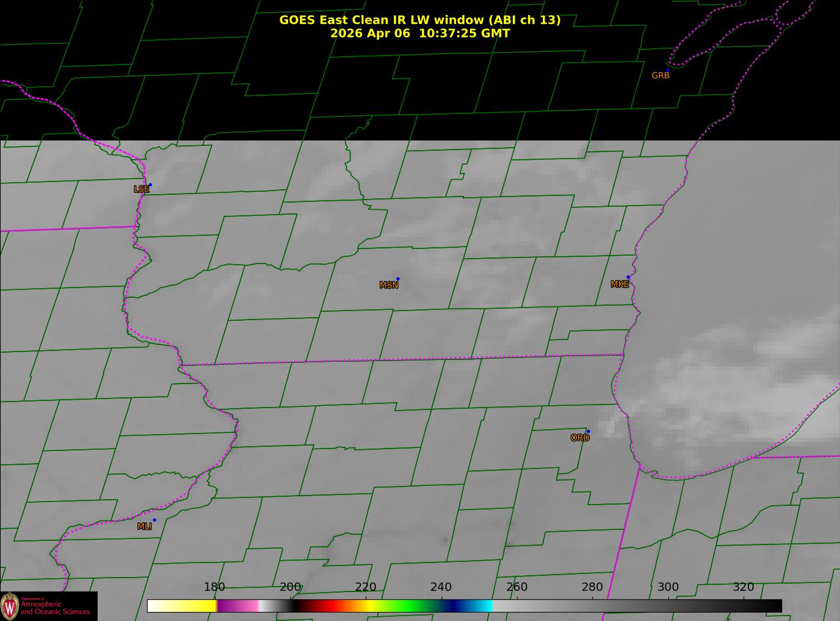Click the blue dot marker at LSE
840x621 pixels.
[150, 185]
